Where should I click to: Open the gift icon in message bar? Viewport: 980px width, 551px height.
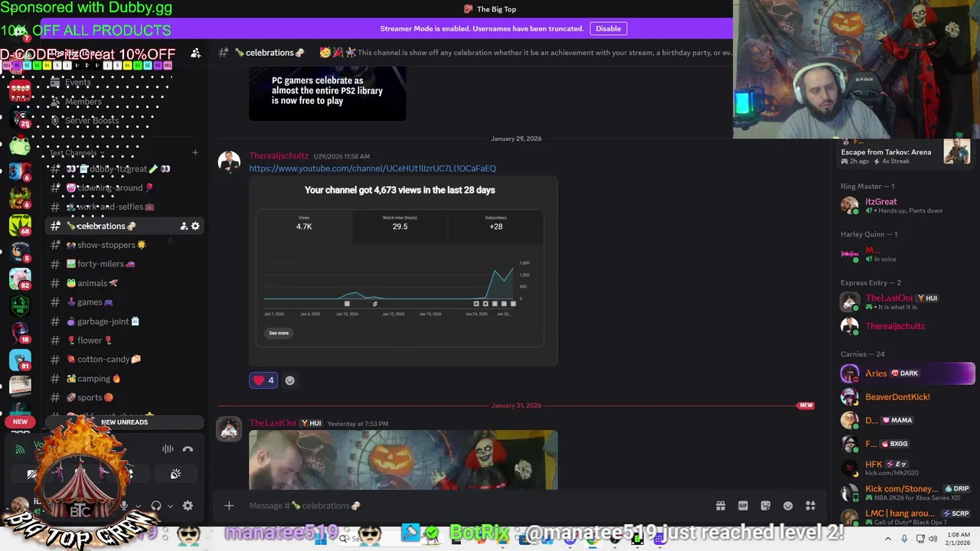(720, 506)
